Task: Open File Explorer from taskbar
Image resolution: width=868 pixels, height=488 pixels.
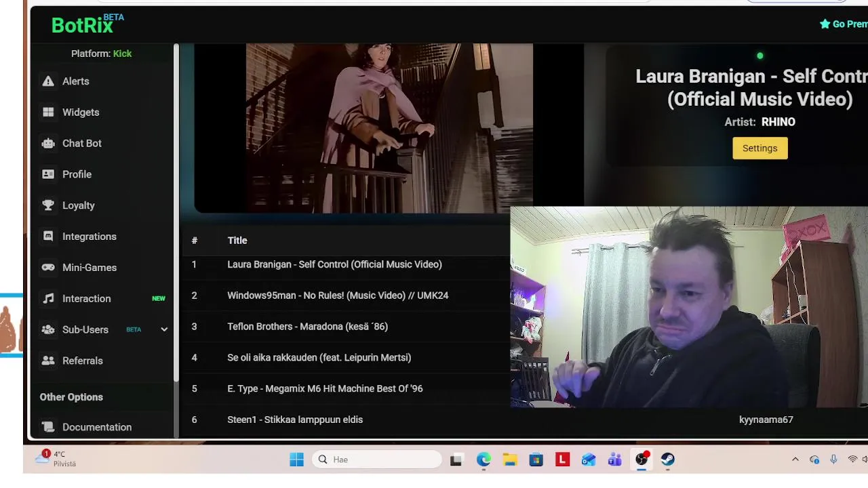Action: click(x=510, y=460)
